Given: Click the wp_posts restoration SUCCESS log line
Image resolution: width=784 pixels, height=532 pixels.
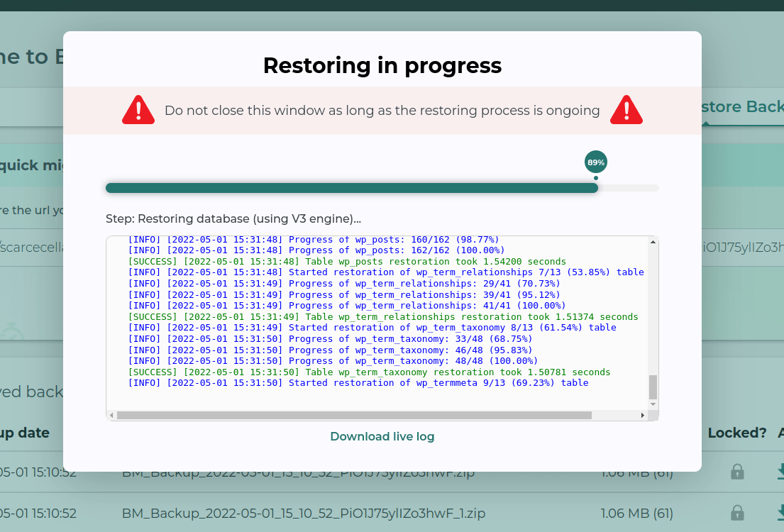Looking at the screenshot, I should (347, 262).
